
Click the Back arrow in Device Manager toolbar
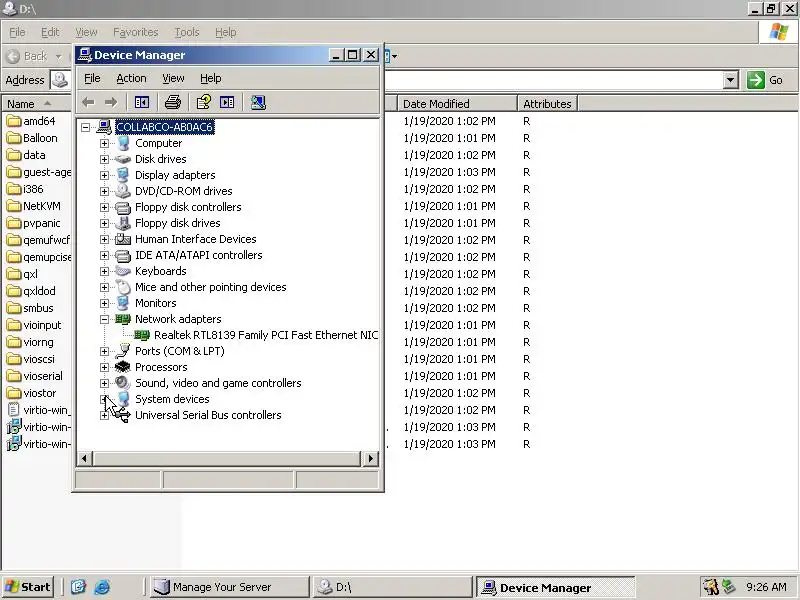pyautogui.click(x=88, y=103)
